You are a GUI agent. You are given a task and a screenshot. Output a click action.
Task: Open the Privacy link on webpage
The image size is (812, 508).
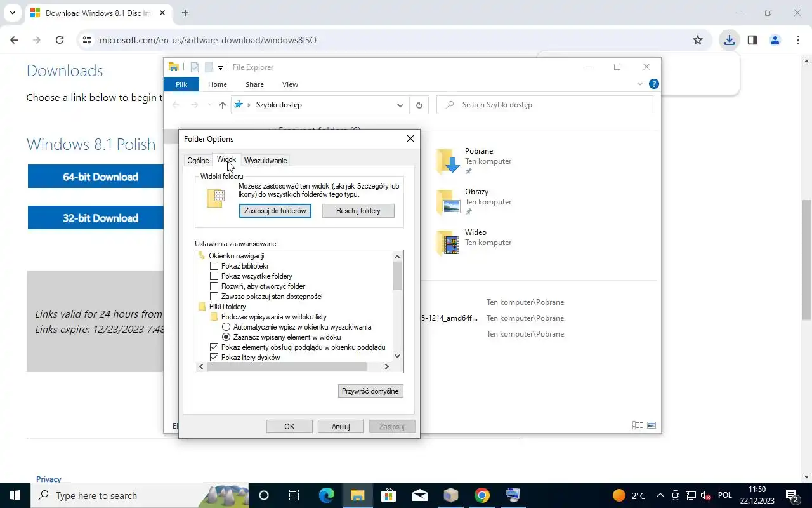49,479
